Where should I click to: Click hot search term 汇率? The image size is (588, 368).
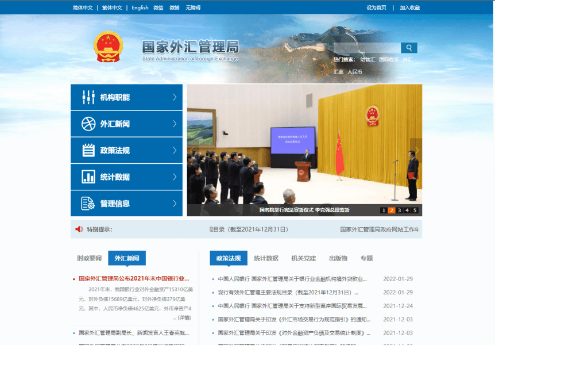(x=338, y=72)
